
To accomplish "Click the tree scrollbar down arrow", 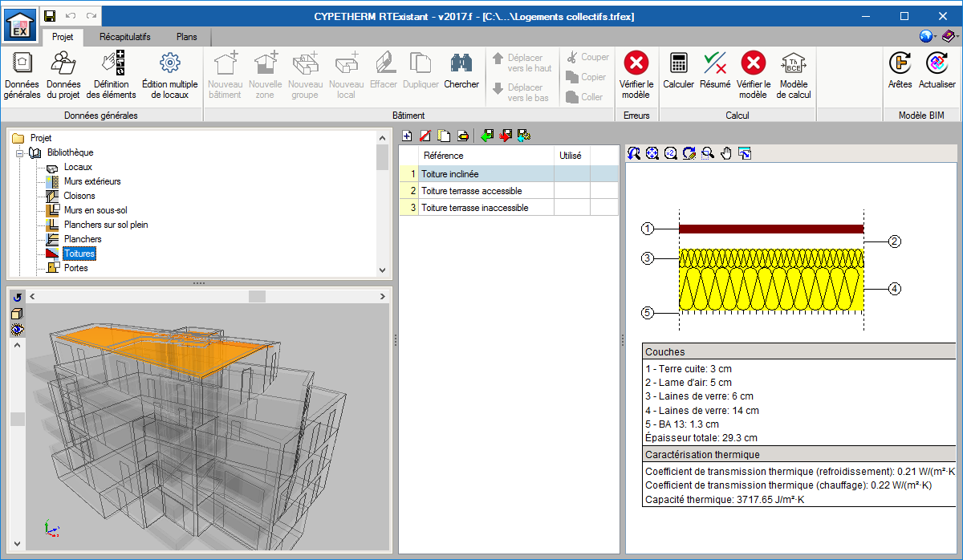I will point(383,271).
